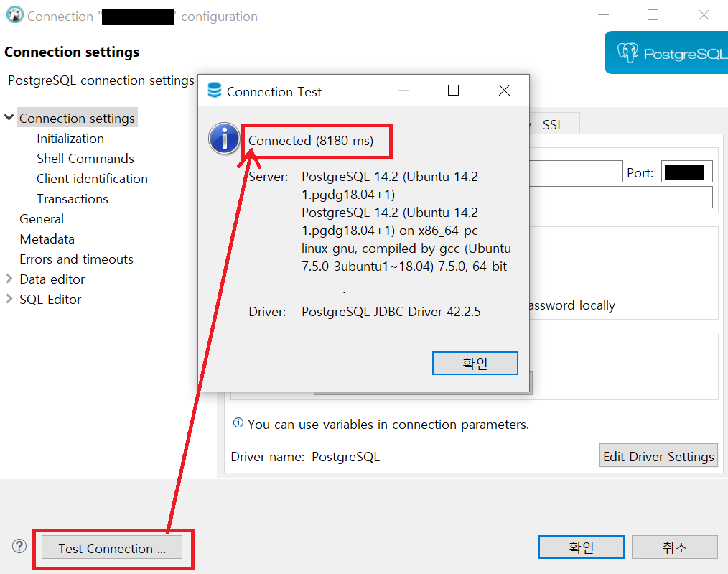
Task: Expand the SQL Editor node
Action: point(9,299)
